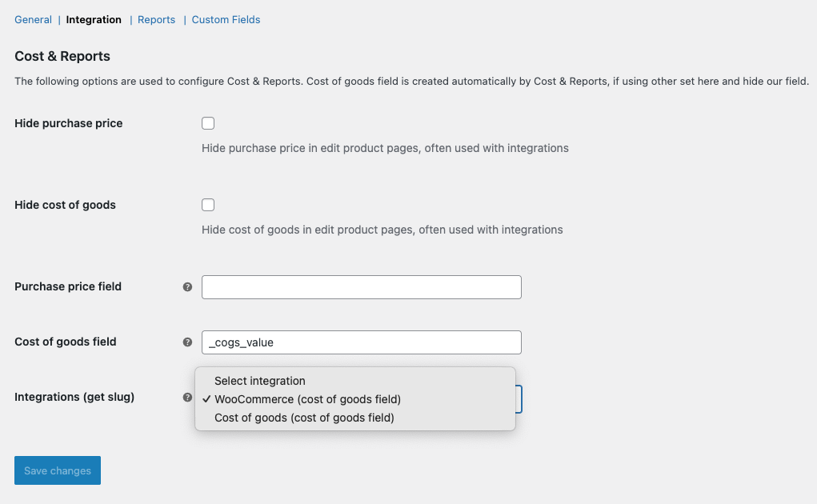Click the Hide purchase price label

coord(68,123)
